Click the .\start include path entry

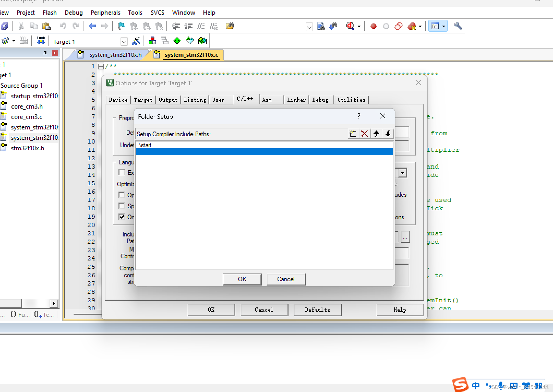144,145
